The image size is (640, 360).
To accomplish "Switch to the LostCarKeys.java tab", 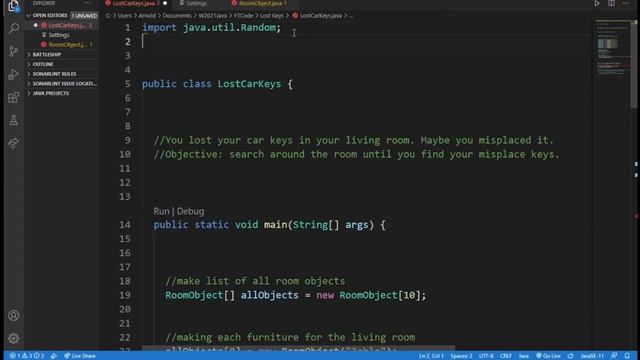I will [x=136, y=3].
